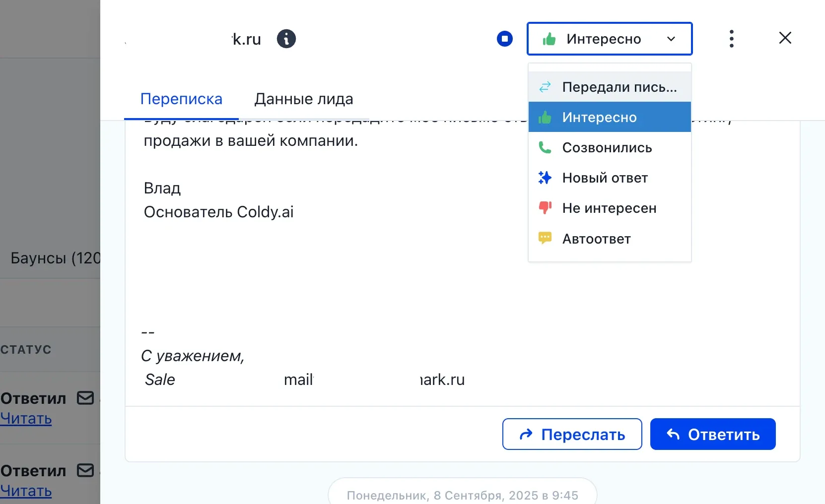This screenshot has height=504, width=825.
Task: Click the thumbs-down icon for 'Не интересен'
Action: pyautogui.click(x=545, y=208)
